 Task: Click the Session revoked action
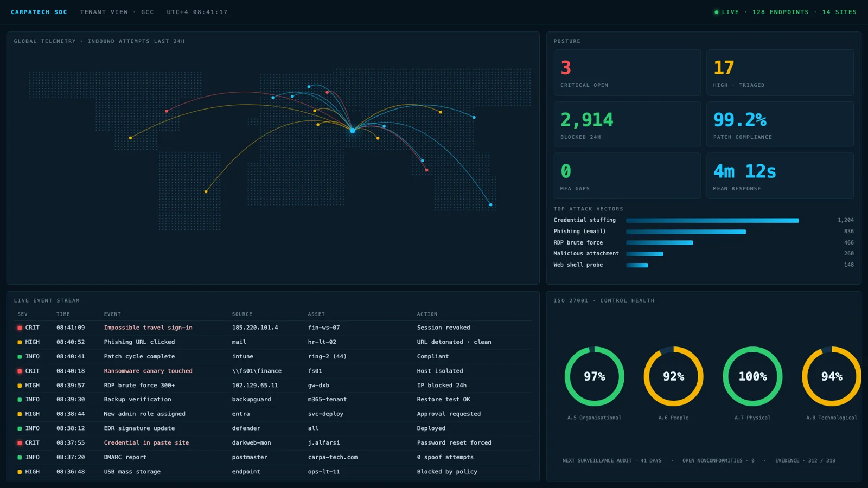click(443, 328)
